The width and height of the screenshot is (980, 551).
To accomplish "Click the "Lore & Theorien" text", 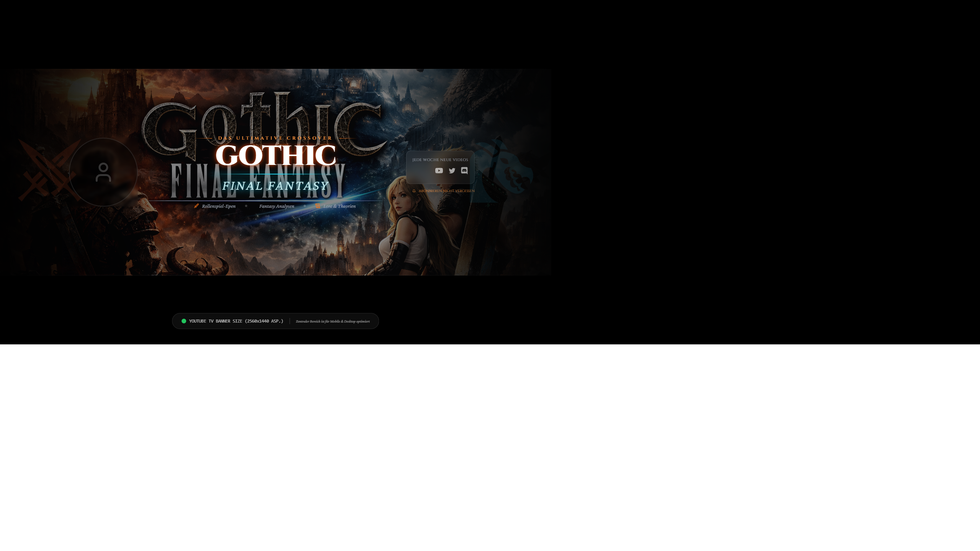I will click(340, 206).
